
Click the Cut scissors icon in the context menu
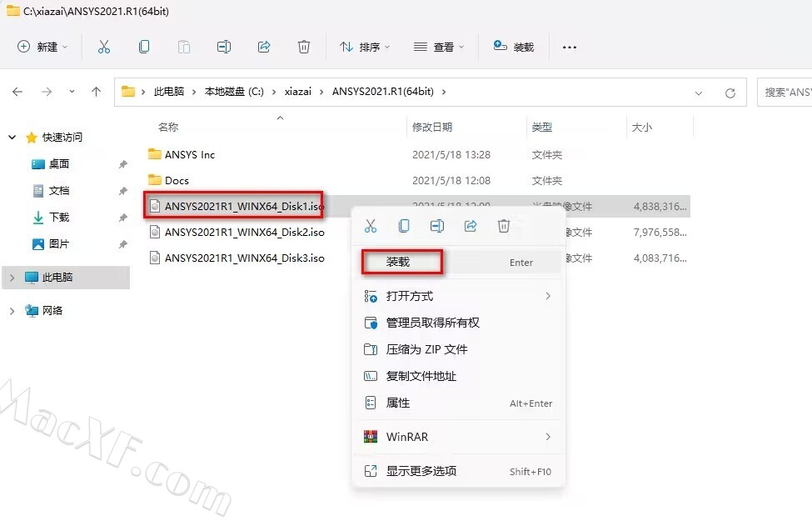371,226
